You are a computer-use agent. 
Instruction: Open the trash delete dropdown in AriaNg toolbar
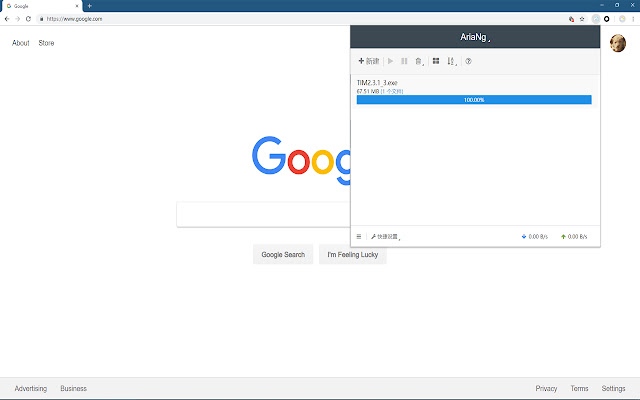(419, 61)
